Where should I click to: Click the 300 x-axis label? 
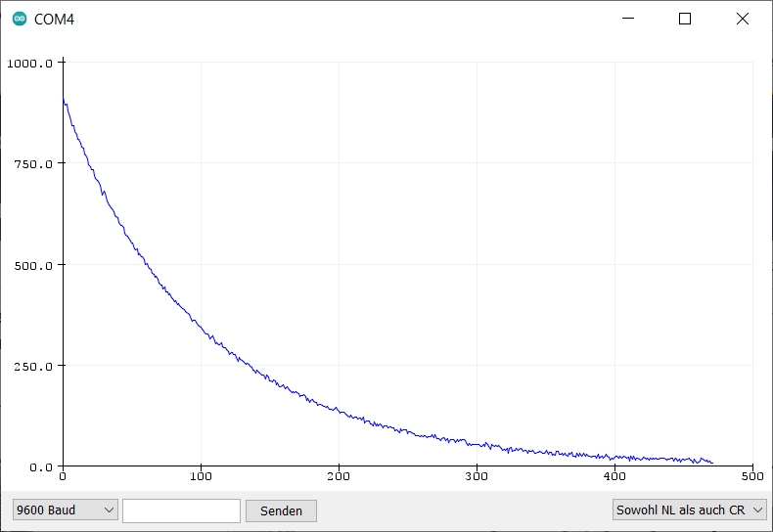pyautogui.click(x=477, y=478)
